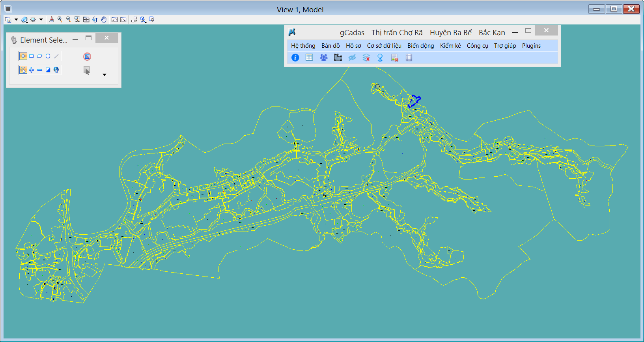Screen dimensions: 644x342
Task: Open the View Attributes dropdown arrow
Action: [16, 19]
